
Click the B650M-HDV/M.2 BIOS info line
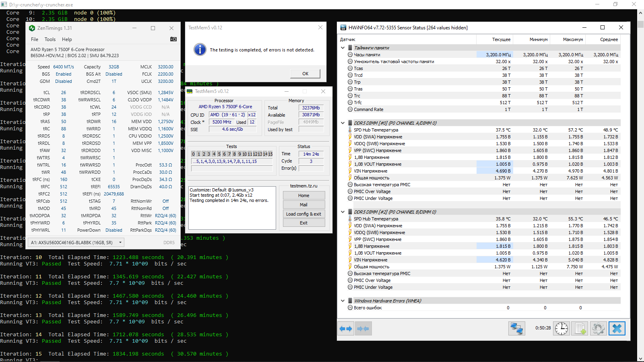74,56
